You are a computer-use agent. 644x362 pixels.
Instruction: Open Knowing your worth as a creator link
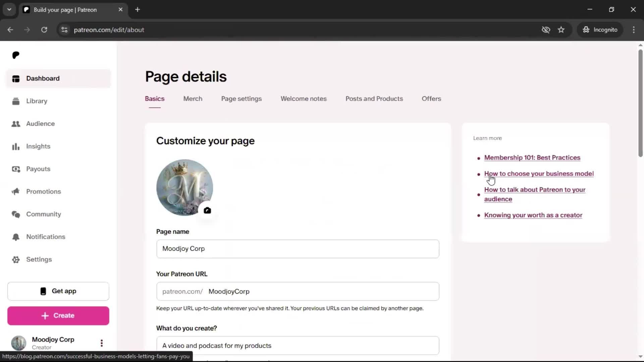(x=533, y=215)
